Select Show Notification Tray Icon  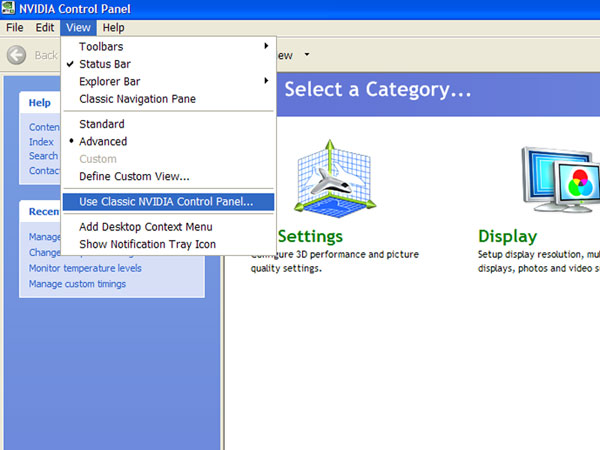coord(147,245)
